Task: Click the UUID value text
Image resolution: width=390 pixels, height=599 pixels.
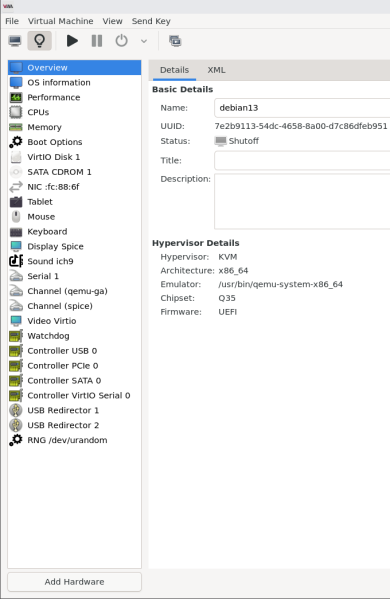Action: [x=301, y=126]
